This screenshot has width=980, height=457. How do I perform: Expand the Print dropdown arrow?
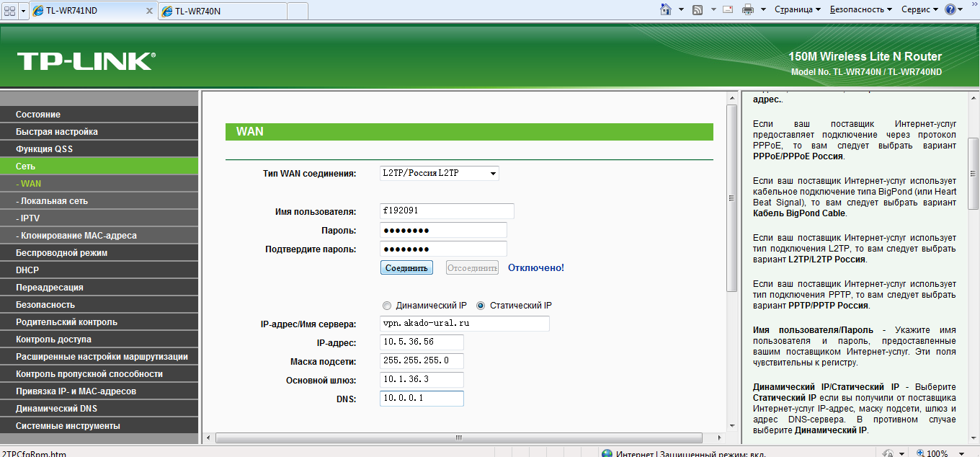click(762, 9)
